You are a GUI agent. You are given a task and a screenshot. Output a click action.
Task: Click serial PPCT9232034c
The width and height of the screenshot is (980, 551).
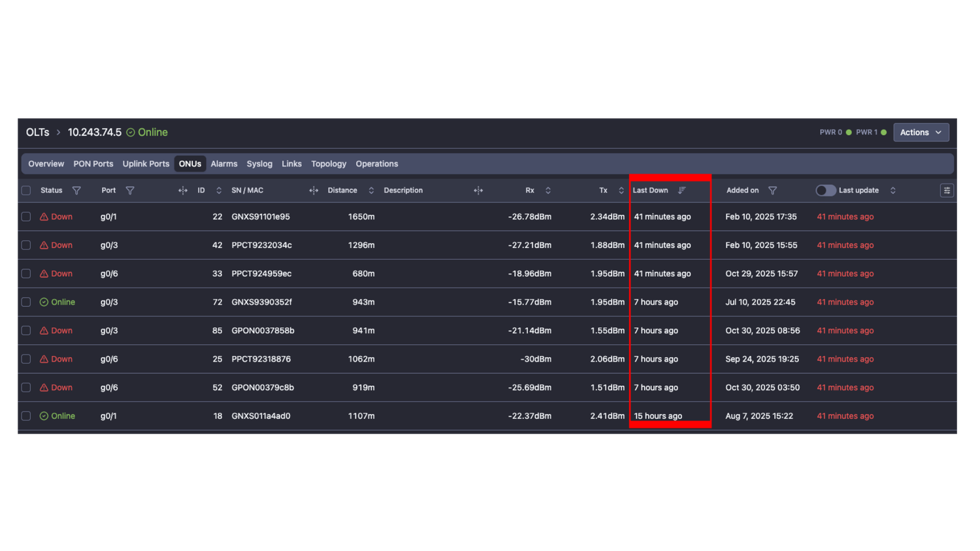tap(261, 245)
